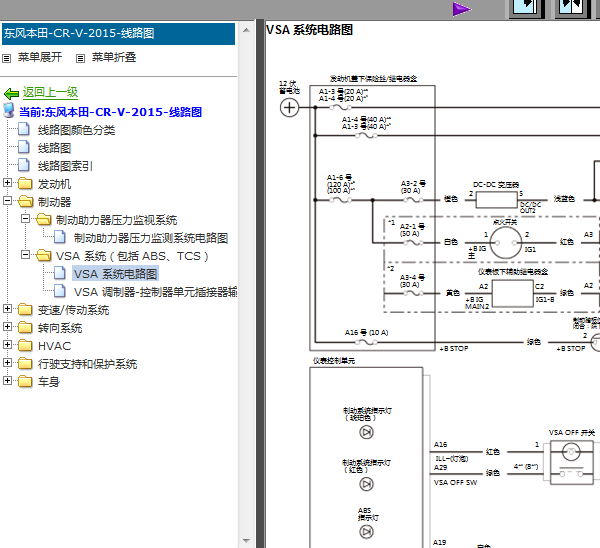
Task: Open the 线路图颜色分类 page
Action: pyautogui.click(x=76, y=130)
